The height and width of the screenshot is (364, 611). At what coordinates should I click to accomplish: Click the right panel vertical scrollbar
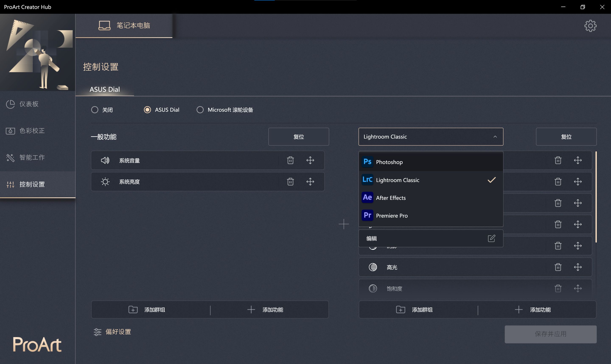596,197
